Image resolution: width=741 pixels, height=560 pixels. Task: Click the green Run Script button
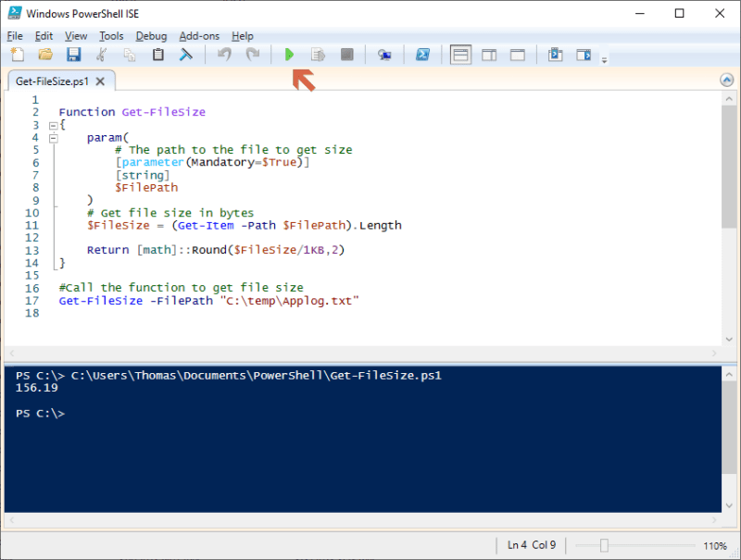coord(289,55)
